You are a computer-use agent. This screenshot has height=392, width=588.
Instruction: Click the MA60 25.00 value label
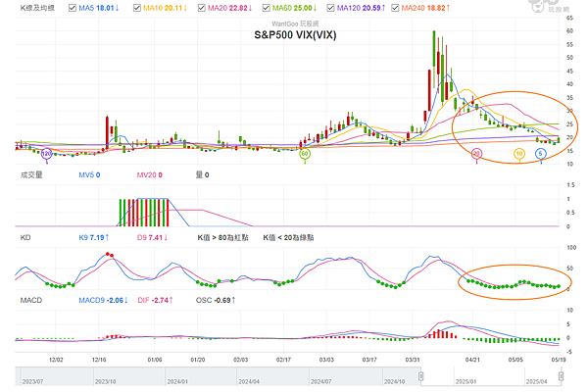tap(294, 8)
